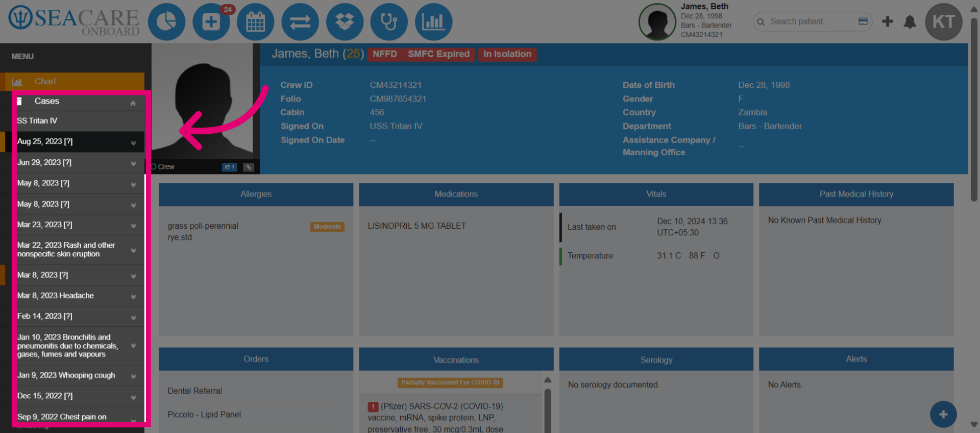The image size is (980, 433).
Task: Click the card scan icon in search box
Action: click(x=863, y=21)
